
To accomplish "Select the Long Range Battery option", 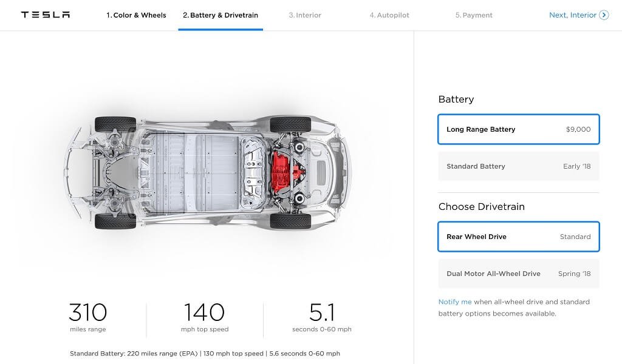I will tap(519, 129).
